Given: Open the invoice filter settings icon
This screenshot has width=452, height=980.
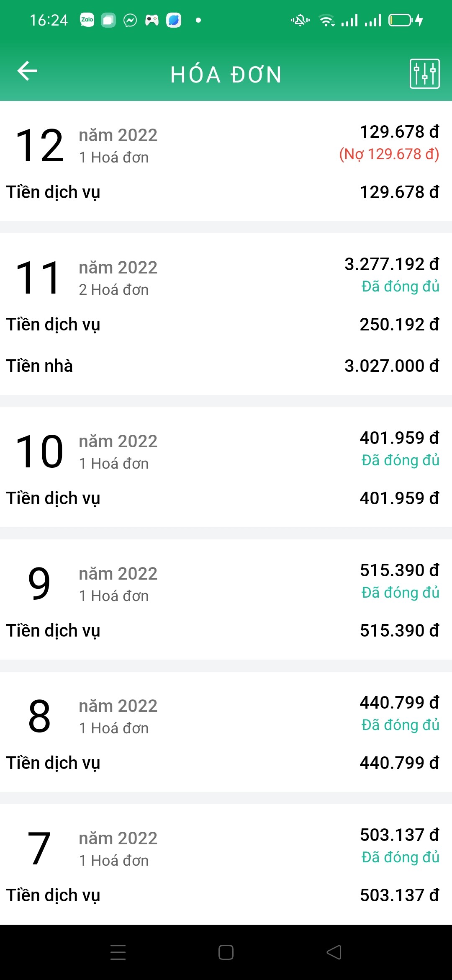Looking at the screenshot, I should tap(424, 74).
